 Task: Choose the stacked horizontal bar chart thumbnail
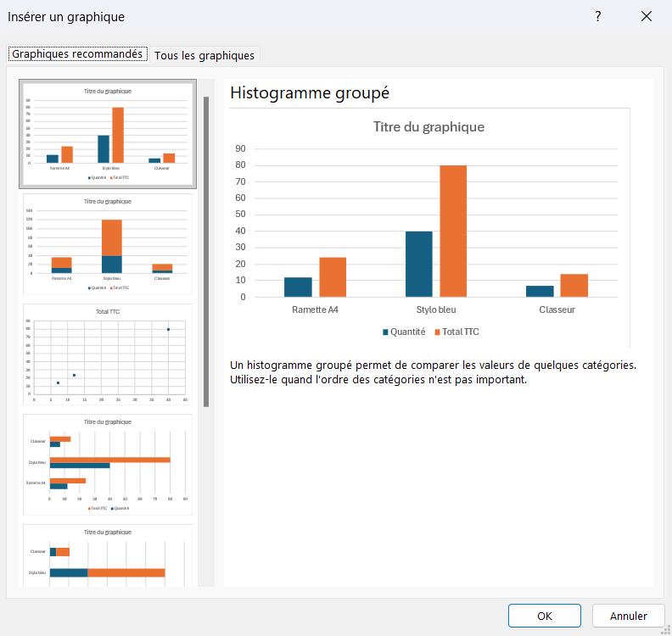point(108,555)
